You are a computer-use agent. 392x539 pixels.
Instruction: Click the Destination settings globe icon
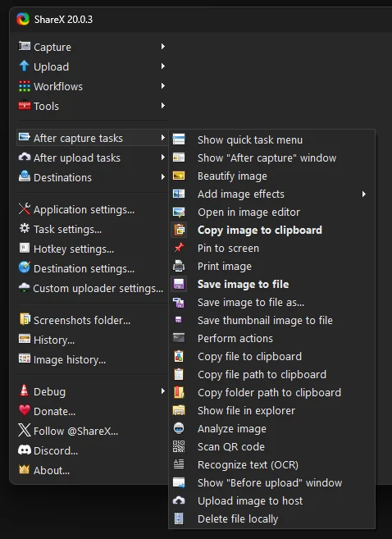(24, 267)
